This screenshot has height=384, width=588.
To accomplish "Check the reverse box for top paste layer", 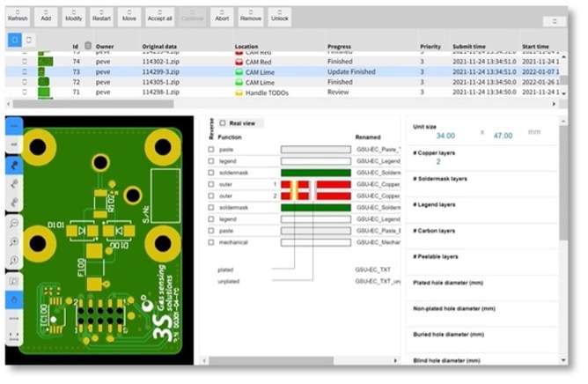I will coord(211,150).
